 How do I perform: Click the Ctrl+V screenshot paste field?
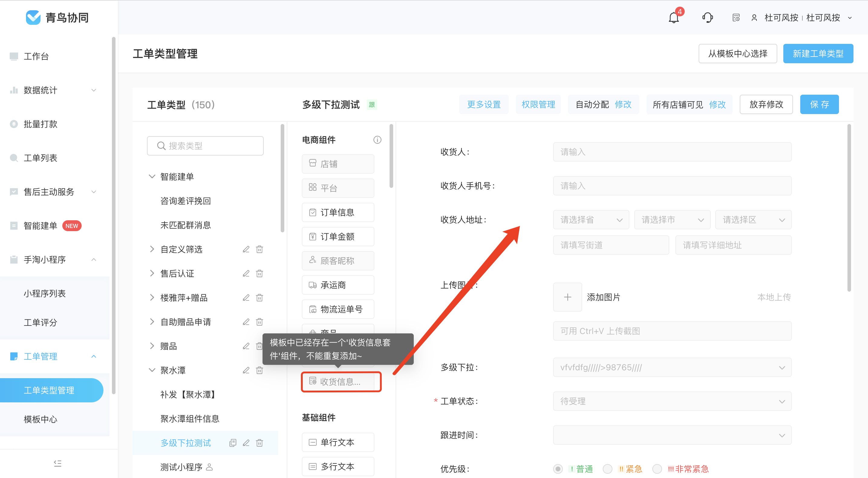pos(672,331)
